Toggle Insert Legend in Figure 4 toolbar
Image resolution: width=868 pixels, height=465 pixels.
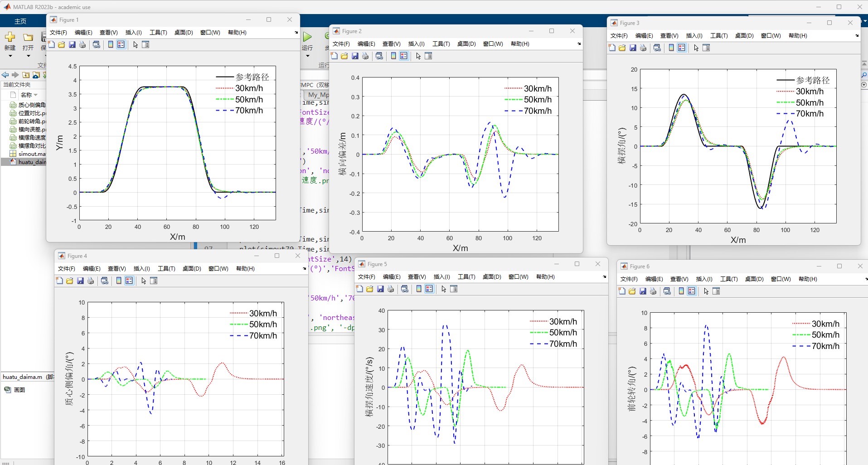pyautogui.click(x=129, y=281)
